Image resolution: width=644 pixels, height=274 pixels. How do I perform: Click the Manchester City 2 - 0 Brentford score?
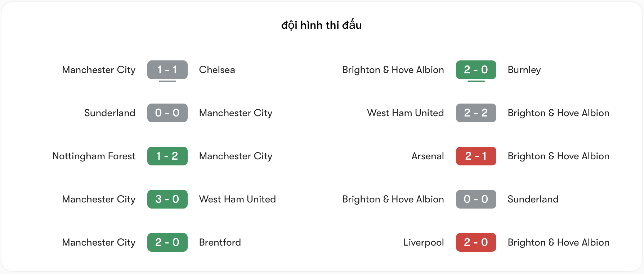point(167,242)
